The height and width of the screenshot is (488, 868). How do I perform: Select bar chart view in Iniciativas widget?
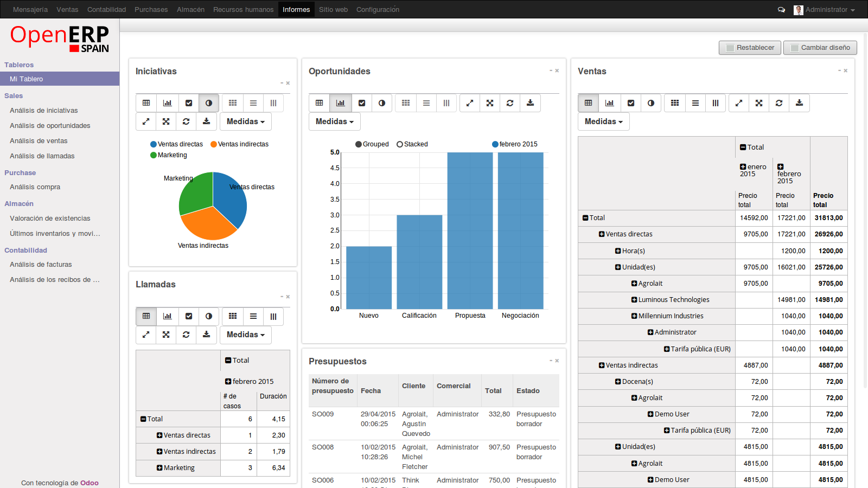click(167, 103)
